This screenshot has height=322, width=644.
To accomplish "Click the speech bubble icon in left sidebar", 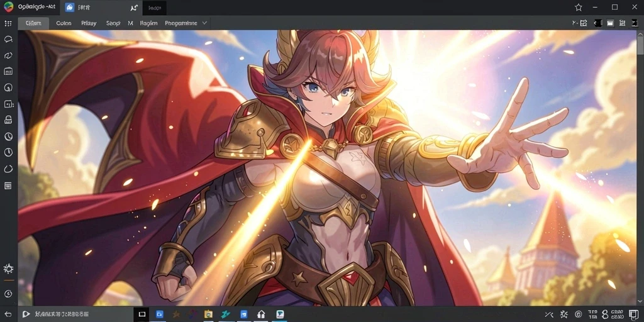I will (x=8, y=40).
